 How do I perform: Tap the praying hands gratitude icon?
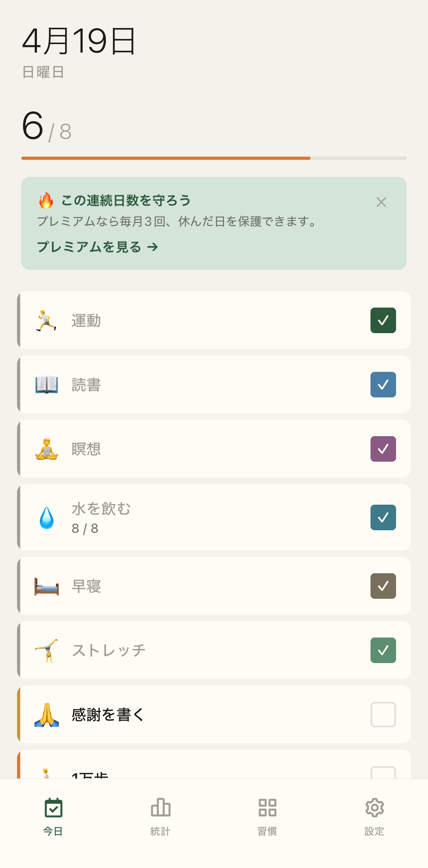[x=46, y=715]
